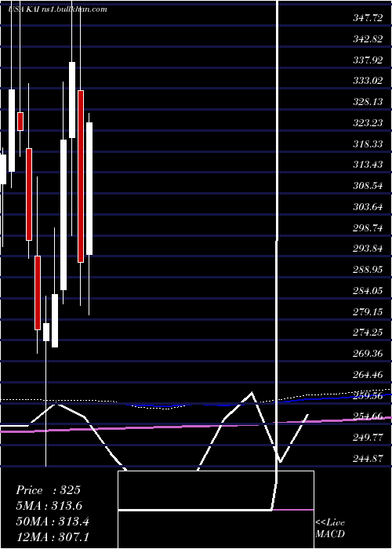This screenshot has height=549, width=392.
Task: Click the 342.82 price axis label
Action: (x=368, y=39)
